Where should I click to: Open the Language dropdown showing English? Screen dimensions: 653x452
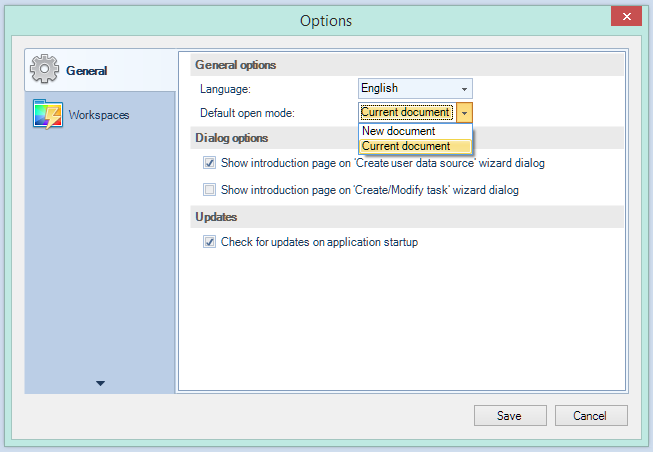(415, 89)
